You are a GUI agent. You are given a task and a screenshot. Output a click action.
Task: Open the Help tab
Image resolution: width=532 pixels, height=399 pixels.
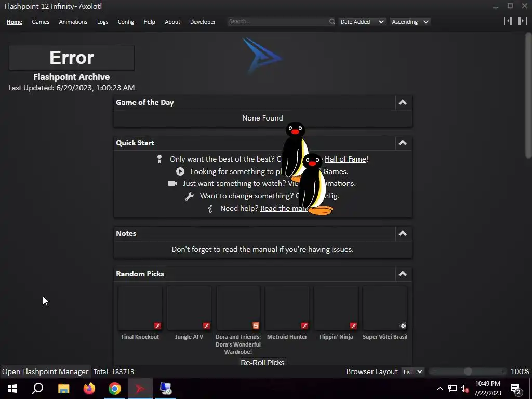[149, 22]
